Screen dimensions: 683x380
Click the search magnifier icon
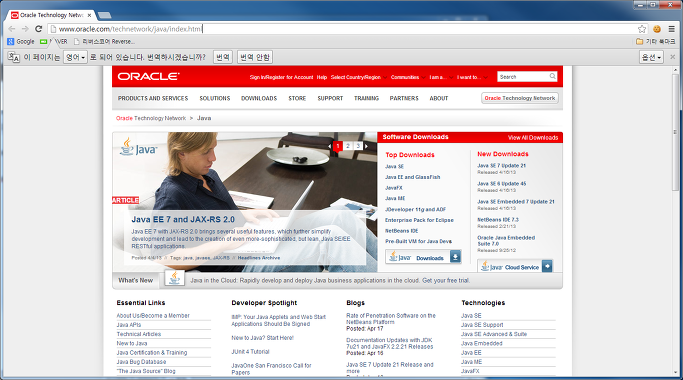tap(552, 76)
